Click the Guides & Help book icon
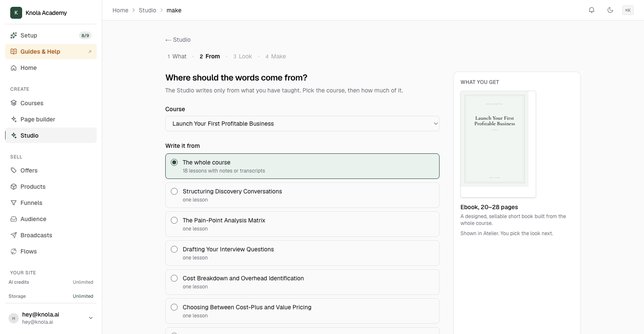Screen dimensions: 644x334 pos(14,52)
